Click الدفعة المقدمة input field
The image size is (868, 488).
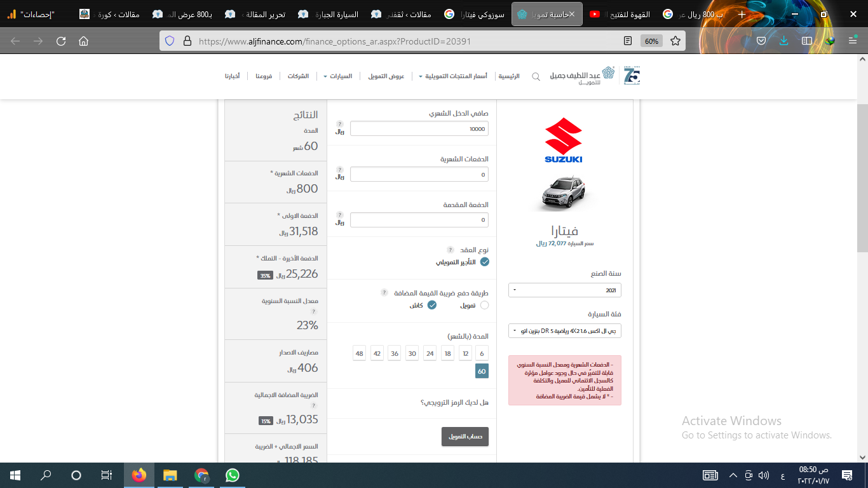(x=419, y=220)
